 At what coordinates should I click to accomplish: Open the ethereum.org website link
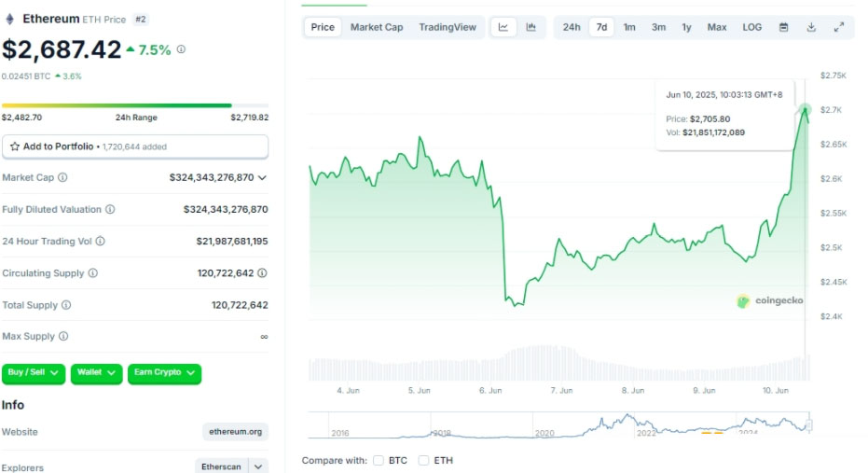(235, 432)
